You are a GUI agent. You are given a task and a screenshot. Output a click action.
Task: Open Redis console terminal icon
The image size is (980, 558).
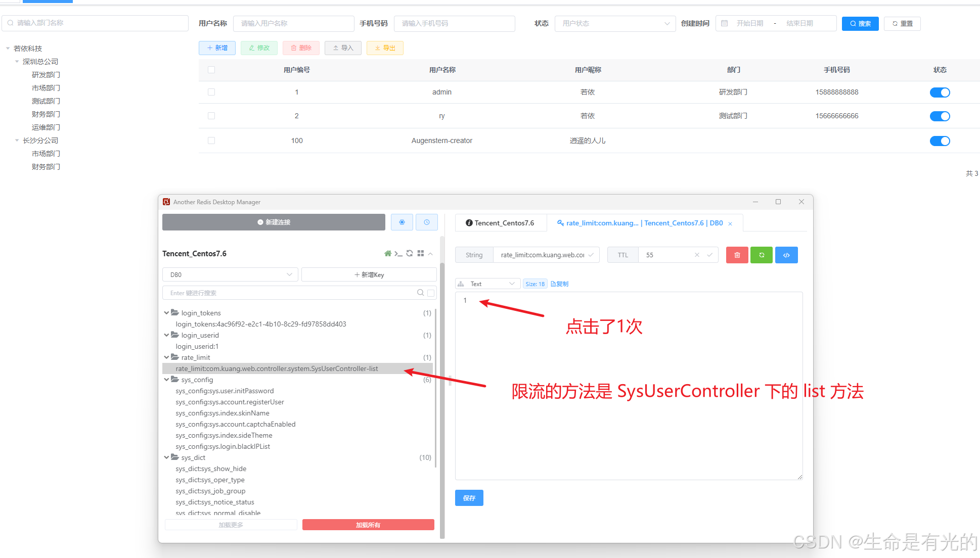(398, 254)
